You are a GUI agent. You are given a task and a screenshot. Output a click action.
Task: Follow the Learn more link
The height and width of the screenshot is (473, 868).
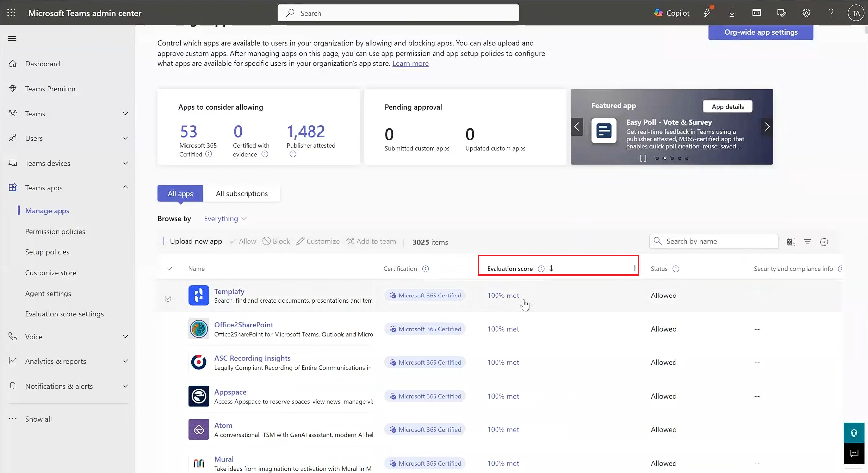(410, 64)
